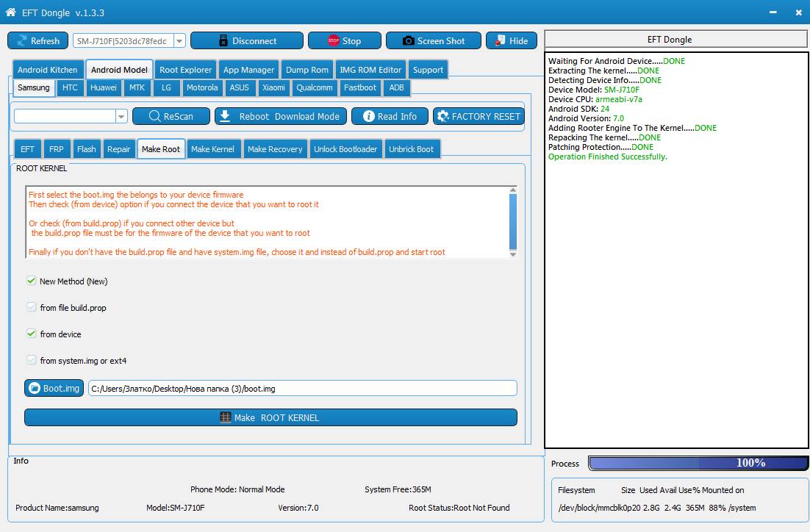Select the Make Root sub-tab
This screenshot has width=810, height=532.
(161, 149)
